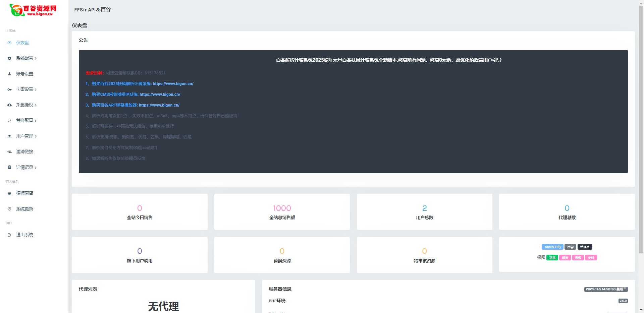Click the cloud icon beside 采集授权
The width and height of the screenshot is (644, 313).
[x=9, y=105]
